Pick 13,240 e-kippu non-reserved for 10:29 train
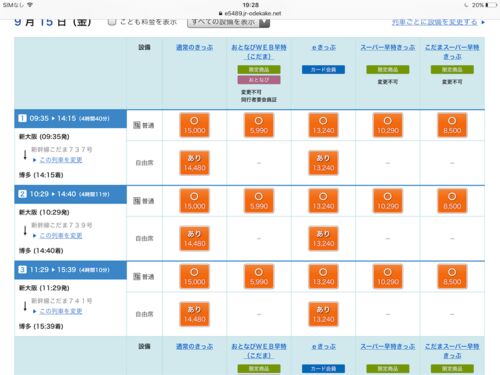This screenshot has height=375, width=500. (323, 238)
